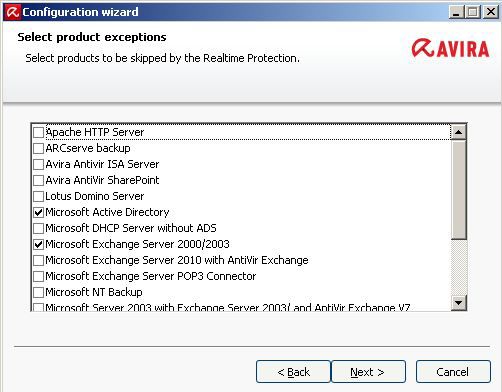Click 'Microsoft Active Directory' label text

(x=107, y=212)
